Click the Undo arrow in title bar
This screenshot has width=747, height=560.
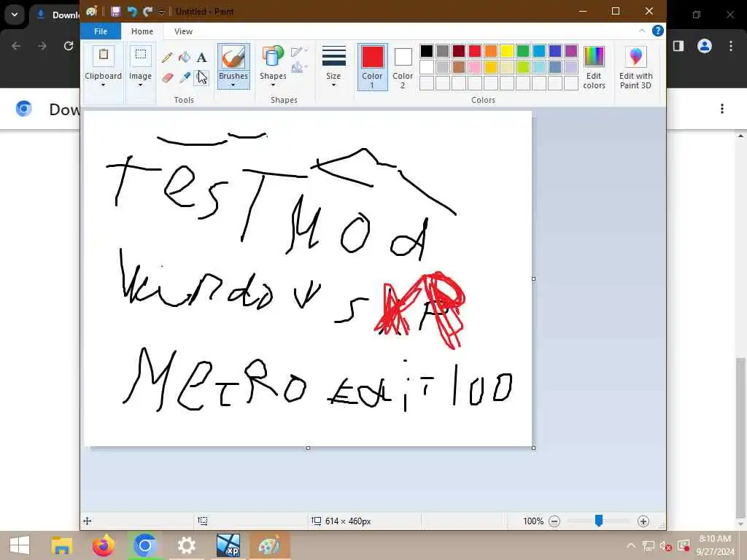point(132,12)
